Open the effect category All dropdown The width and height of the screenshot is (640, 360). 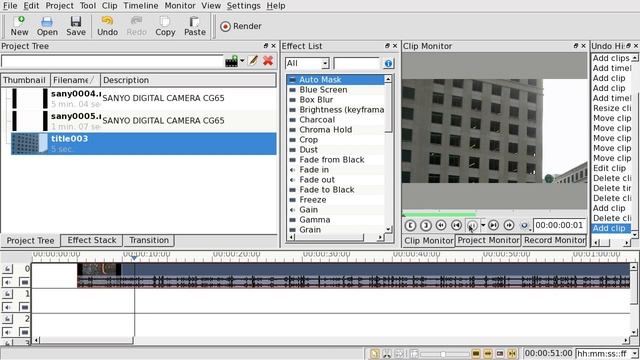pos(307,63)
